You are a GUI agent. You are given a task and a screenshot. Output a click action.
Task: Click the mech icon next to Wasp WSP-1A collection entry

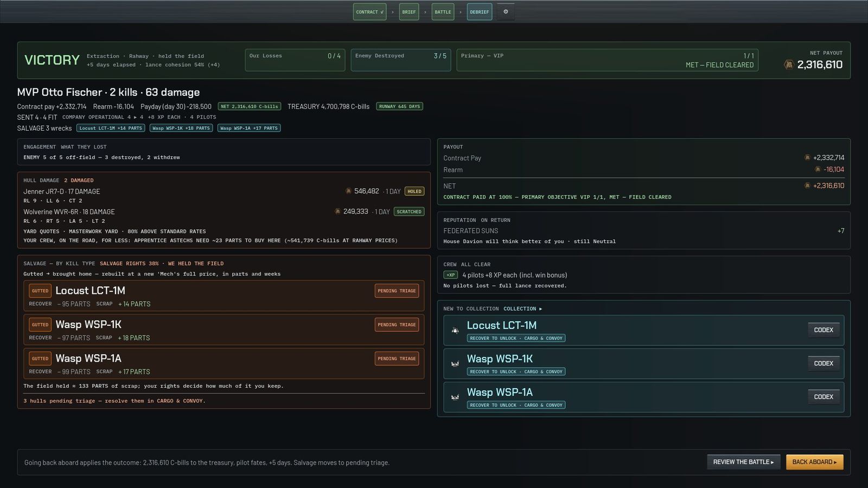pyautogui.click(x=455, y=397)
